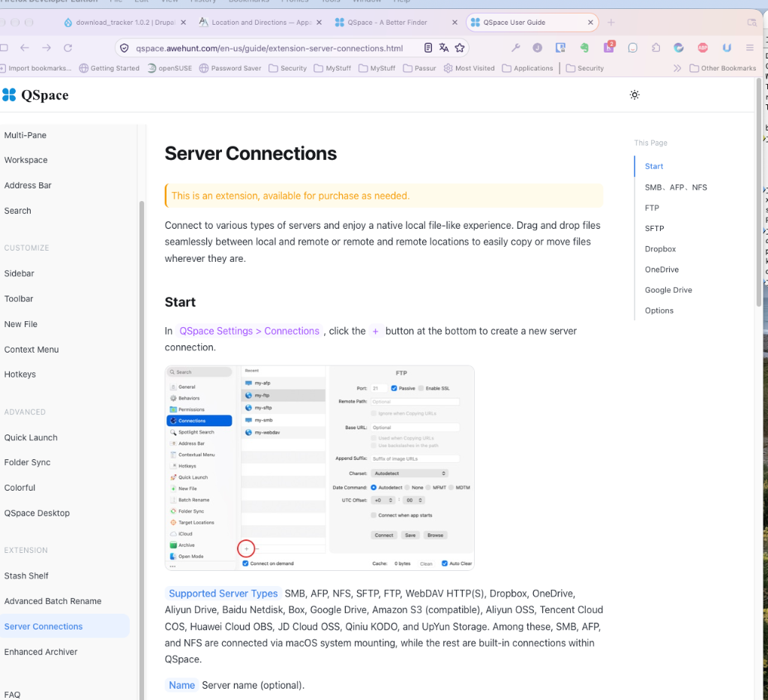The height and width of the screenshot is (700, 768).
Task: Reload the page with the refresh icon
Action: click(68, 47)
